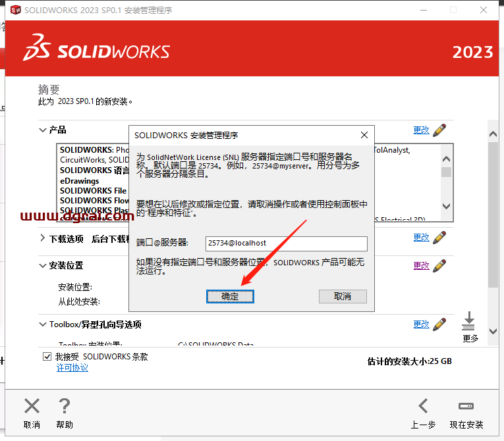Open the 许可协议 link
504x441 pixels.
point(72,368)
